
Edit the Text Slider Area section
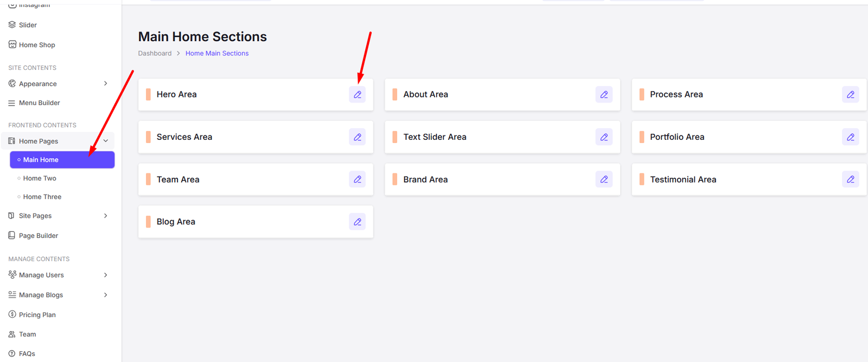604,137
